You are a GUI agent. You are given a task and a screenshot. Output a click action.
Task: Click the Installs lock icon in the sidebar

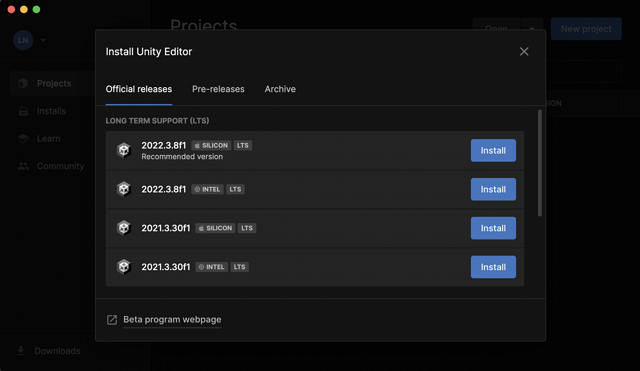coord(23,111)
